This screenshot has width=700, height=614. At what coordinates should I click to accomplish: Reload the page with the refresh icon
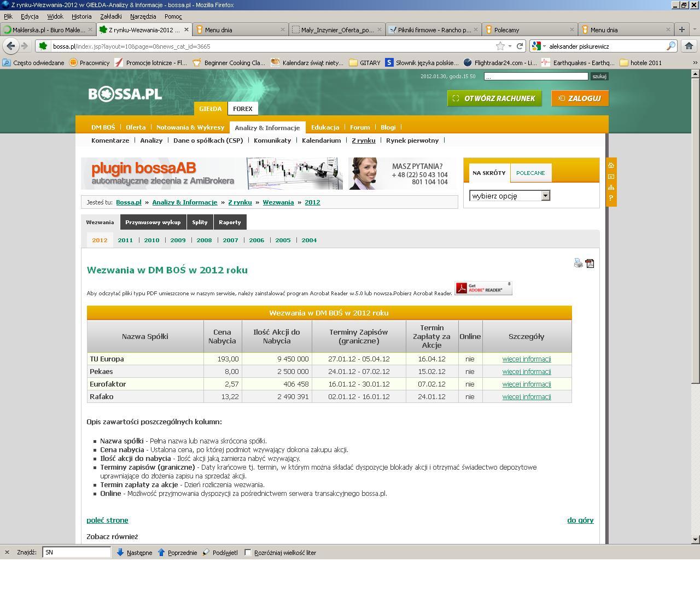click(520, 46)
